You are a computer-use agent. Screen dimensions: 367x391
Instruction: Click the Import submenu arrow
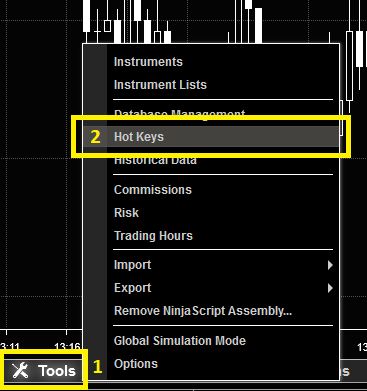click(330, 265)
